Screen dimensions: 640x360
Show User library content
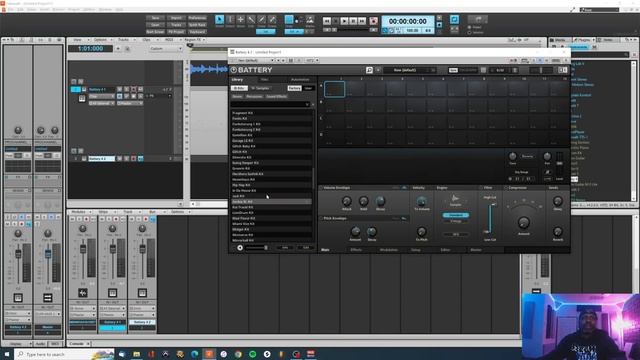(x=308, y=88)
